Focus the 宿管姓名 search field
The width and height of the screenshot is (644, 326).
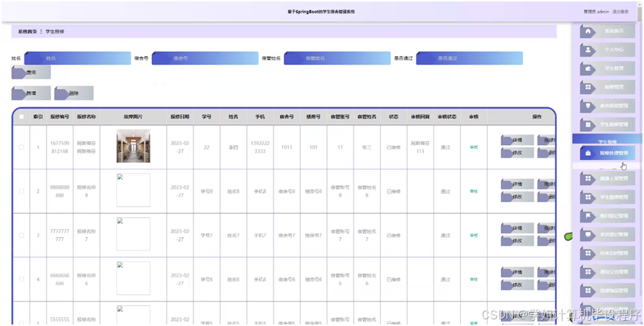tap(337, 59)
